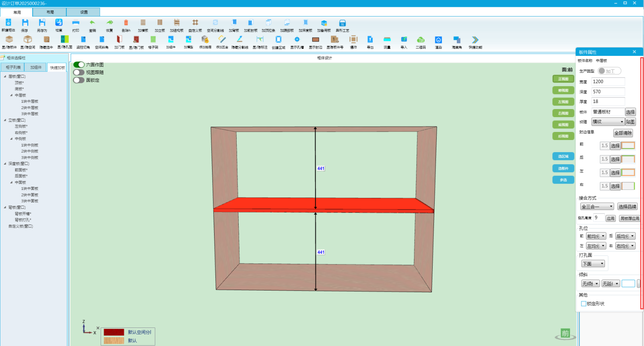Open the 纹理 texture dropdown
Screen dimensions: 644x346
pyautogui.click(x=607, y=122)
